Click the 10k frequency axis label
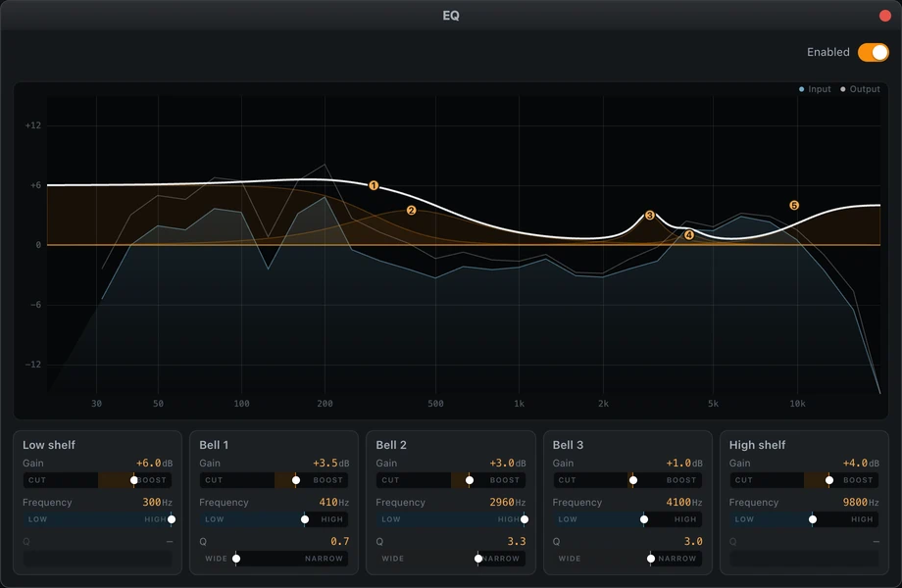 (797, 404)
